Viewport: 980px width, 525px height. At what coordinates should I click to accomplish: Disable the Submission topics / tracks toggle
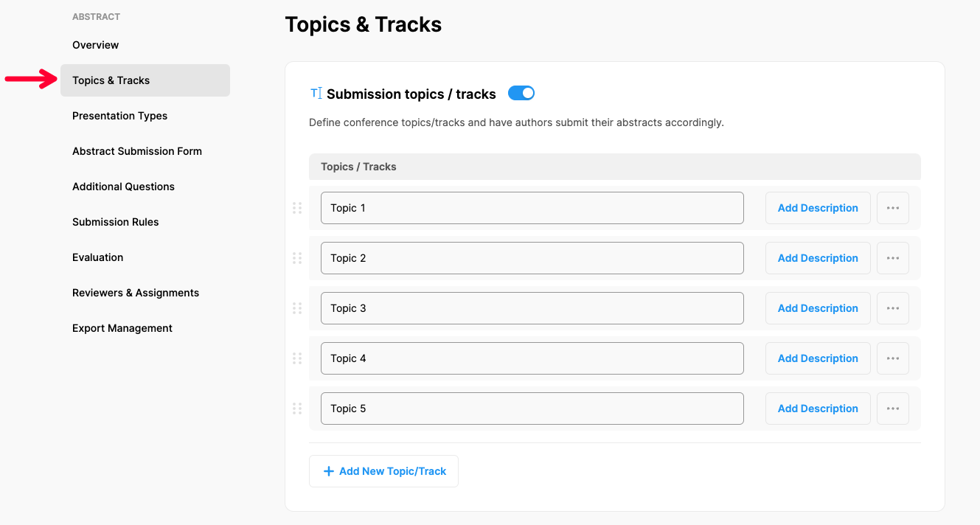click(521, 94)
